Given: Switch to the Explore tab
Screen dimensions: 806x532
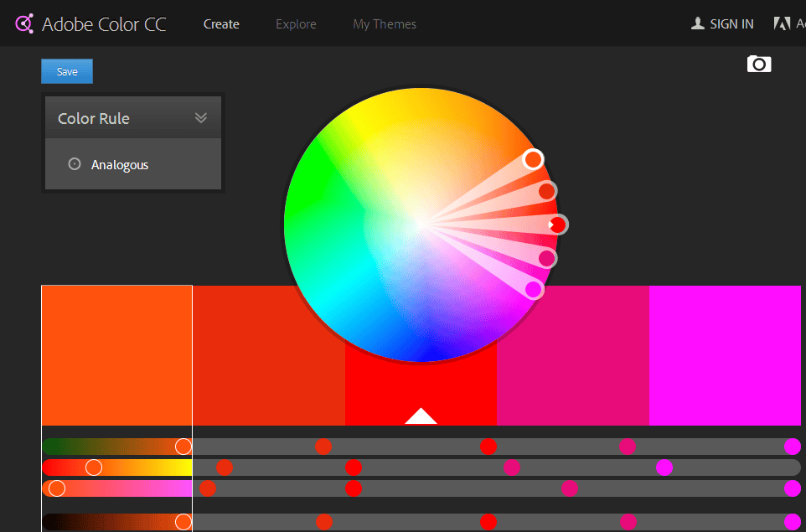Looking at the screenshot, I should 296,24.
